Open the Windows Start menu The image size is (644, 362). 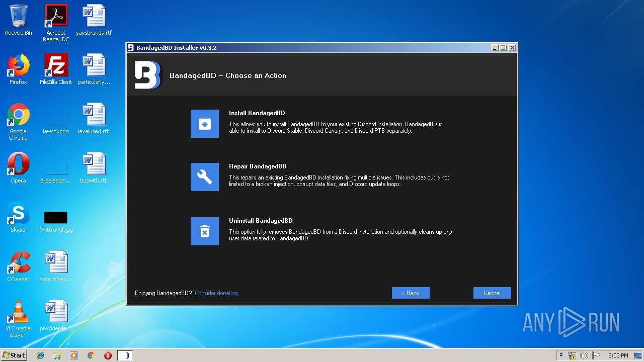pos(14,355)
